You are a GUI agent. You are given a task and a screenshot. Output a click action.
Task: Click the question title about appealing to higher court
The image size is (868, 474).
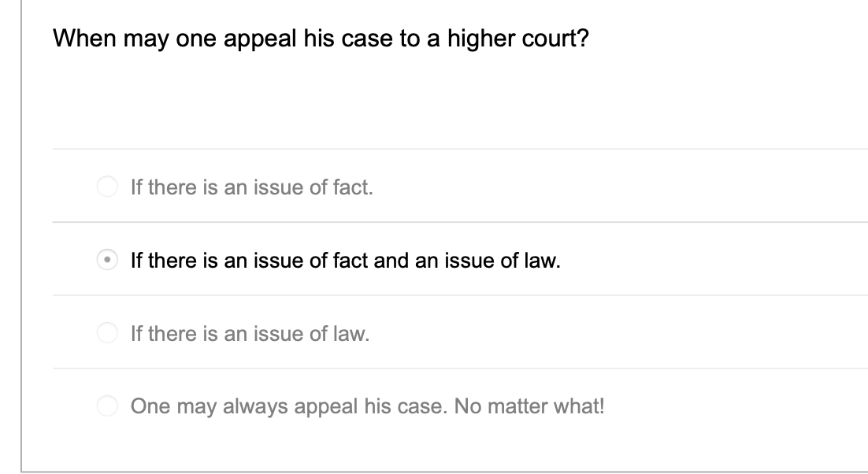click(319, 36)
